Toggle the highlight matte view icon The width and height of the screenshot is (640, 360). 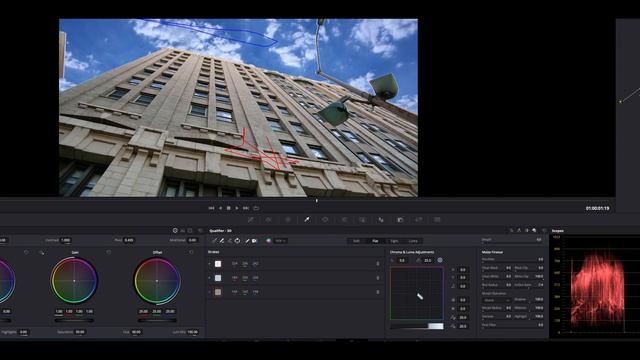[254, 241]
